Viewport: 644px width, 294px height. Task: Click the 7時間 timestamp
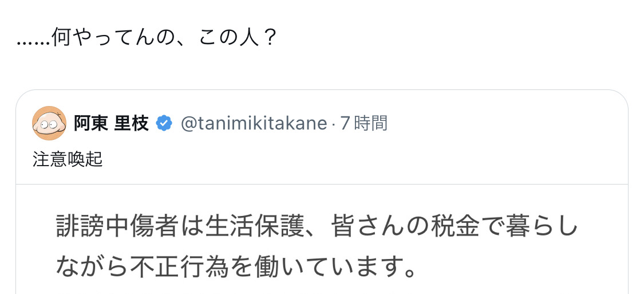(x=364, y=123)
